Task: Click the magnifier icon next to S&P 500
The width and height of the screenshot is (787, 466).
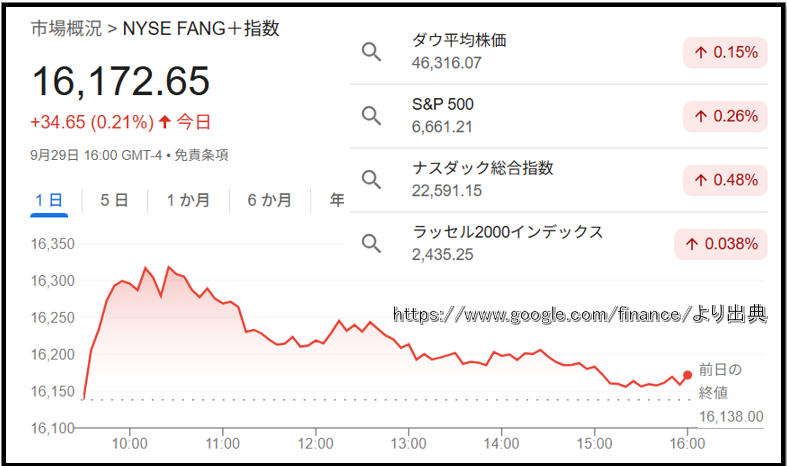Action: click(371, 116)
